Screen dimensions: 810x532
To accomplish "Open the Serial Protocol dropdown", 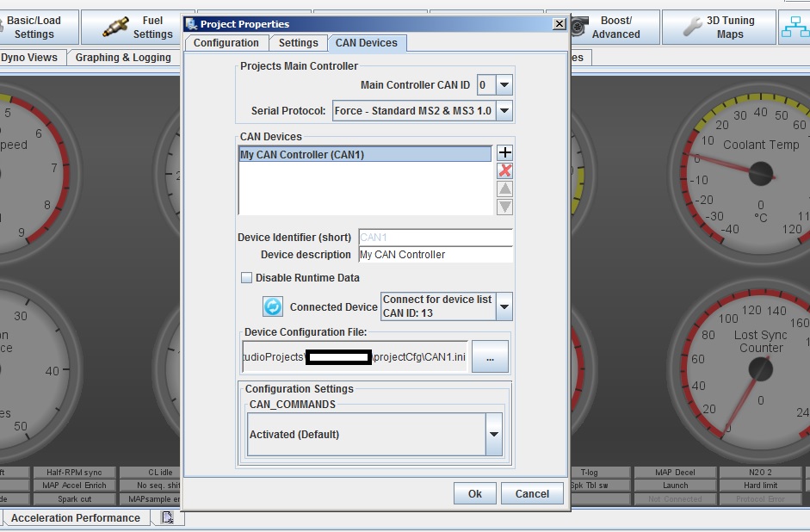I will coord(504,111).
